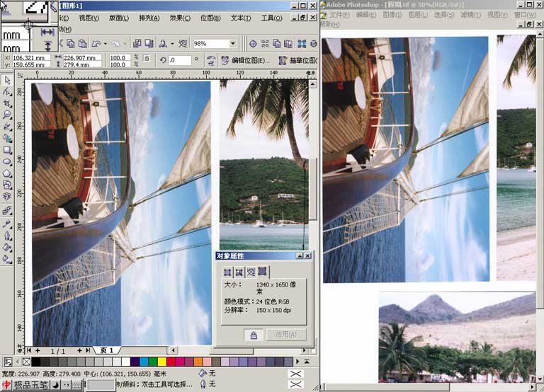The height and width of the screenshot is (392, 544).
Task: Open the 版面(L) menu
Action: tap(119, 18)
